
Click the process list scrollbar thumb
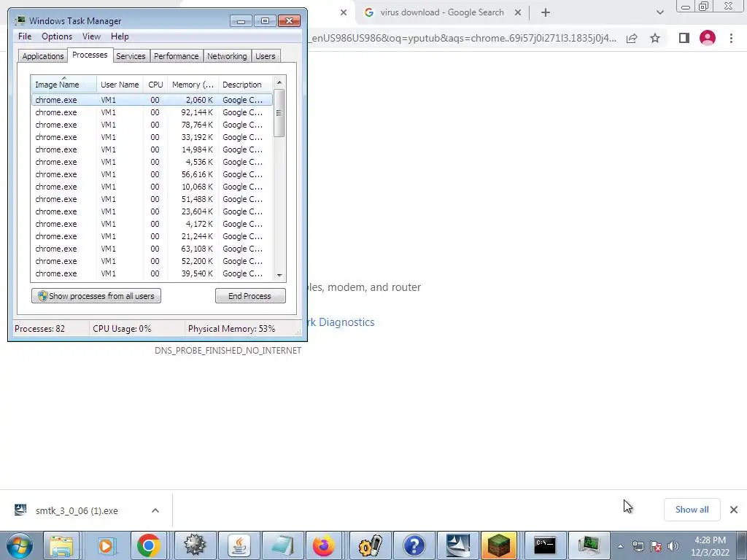(279, 113)
